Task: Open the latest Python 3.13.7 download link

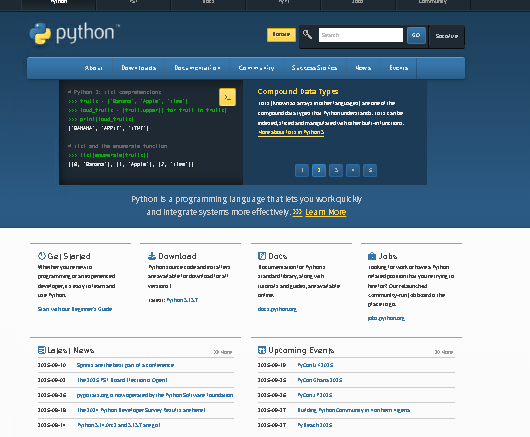Action: [x=182, y=300]
